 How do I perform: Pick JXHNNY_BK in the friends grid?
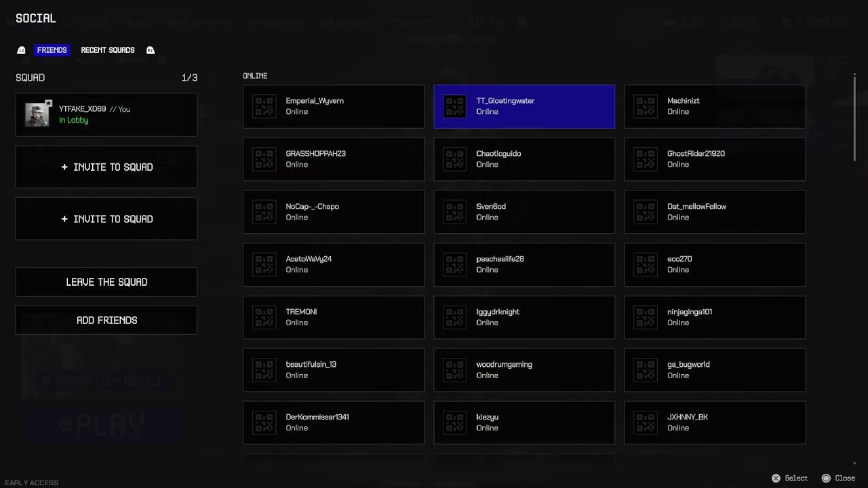point(715,422)
